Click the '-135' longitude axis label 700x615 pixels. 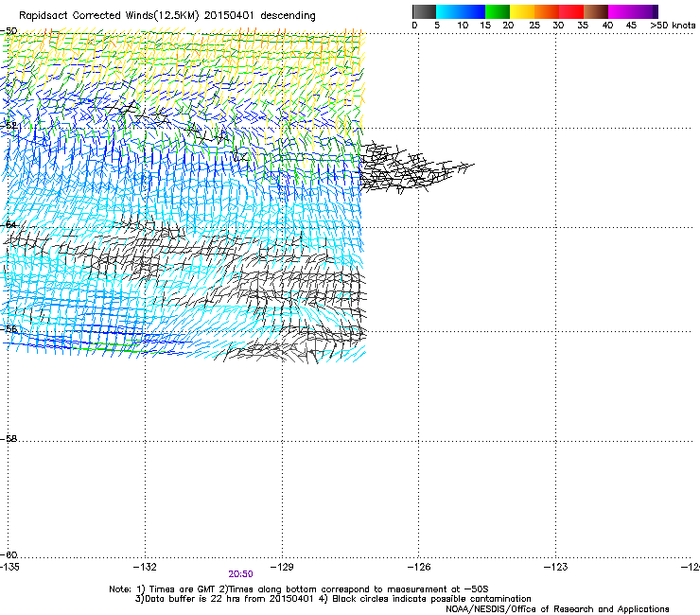[9, 567]
